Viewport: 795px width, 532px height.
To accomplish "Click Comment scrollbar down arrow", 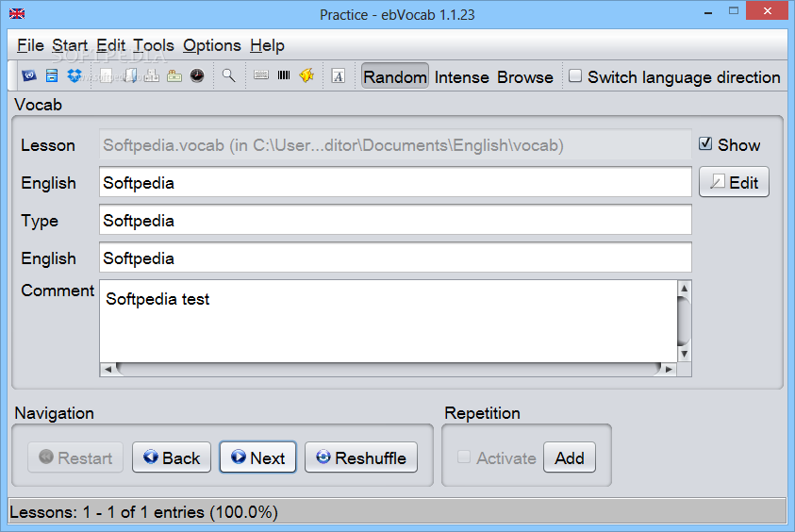I will coord(684,354).
